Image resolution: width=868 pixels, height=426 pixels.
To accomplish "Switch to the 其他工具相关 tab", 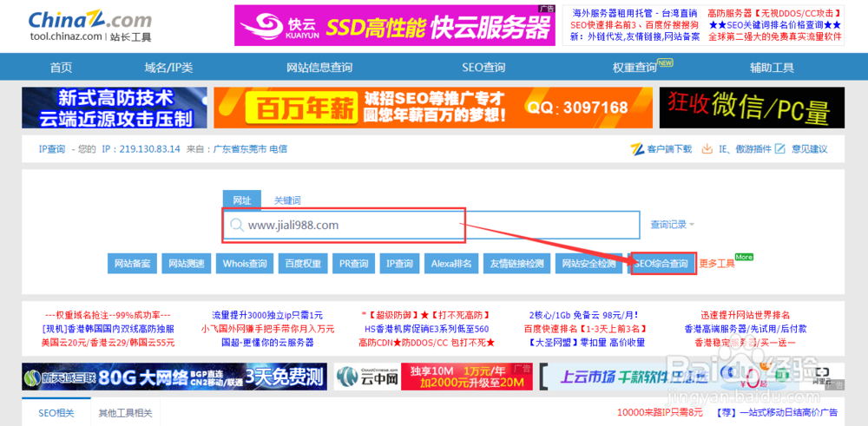I will (x=125, y=413).
